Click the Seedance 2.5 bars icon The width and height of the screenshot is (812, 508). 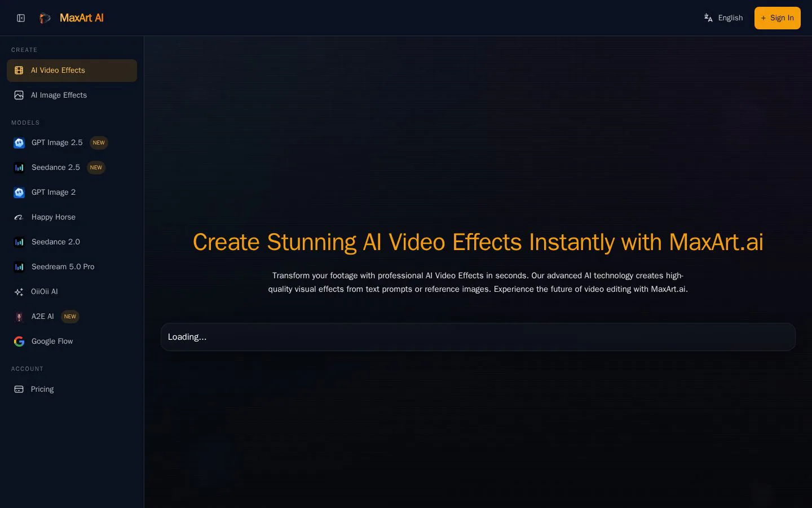[19, 168]
